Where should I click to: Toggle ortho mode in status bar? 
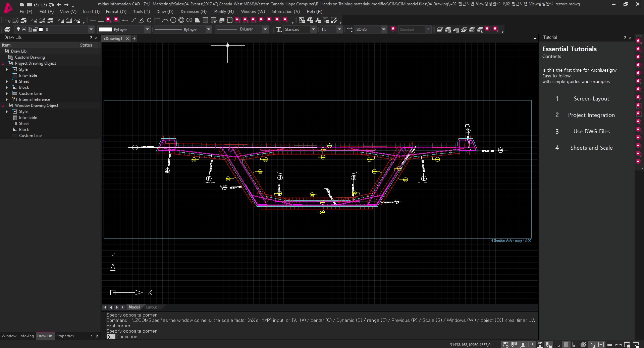click(575, 345)
